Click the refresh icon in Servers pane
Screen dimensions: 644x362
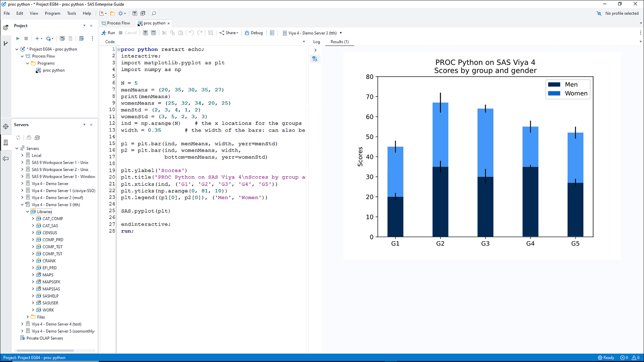[x=18, y=138]
